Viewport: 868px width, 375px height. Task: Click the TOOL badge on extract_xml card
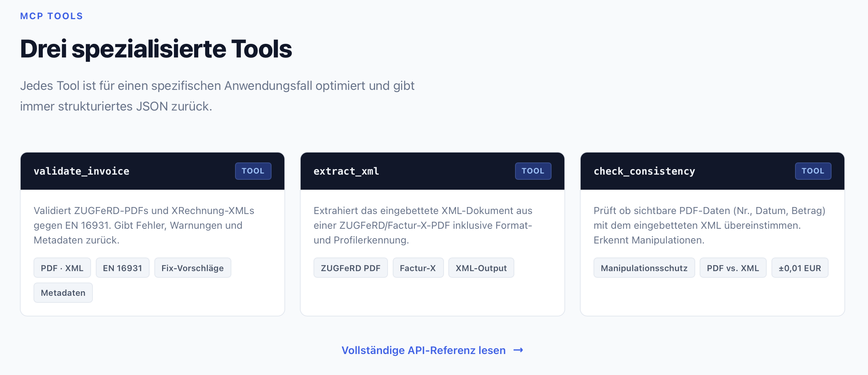(x=533, y=171)
